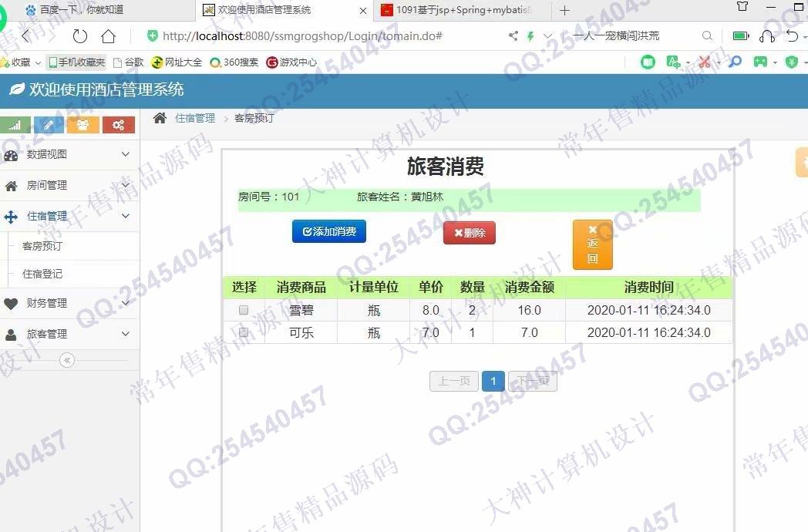
Task: Click 上一页 pagination button
Action: point(454,381)
